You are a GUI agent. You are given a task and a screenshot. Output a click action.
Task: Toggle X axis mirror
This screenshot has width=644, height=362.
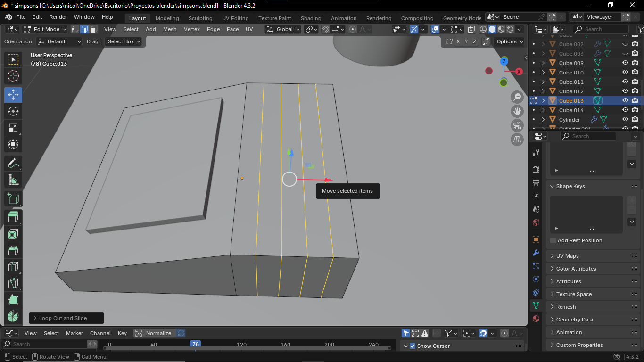[x=458, y=41]
